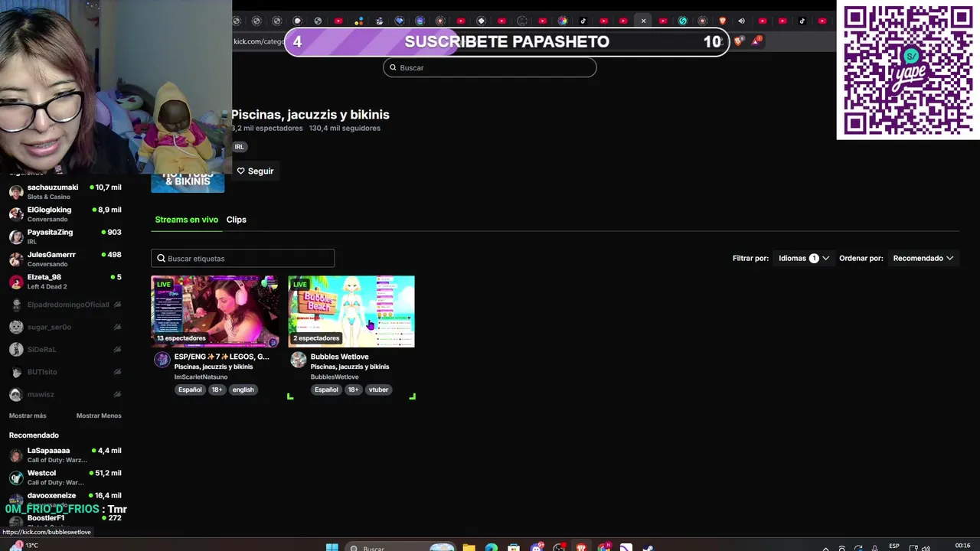
Task: Open Windows Start button on taskbar
Action: point(332,547)
